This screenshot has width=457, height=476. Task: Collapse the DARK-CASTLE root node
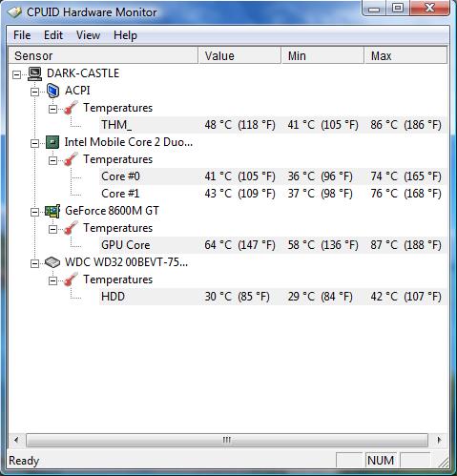tap(16, 74)
